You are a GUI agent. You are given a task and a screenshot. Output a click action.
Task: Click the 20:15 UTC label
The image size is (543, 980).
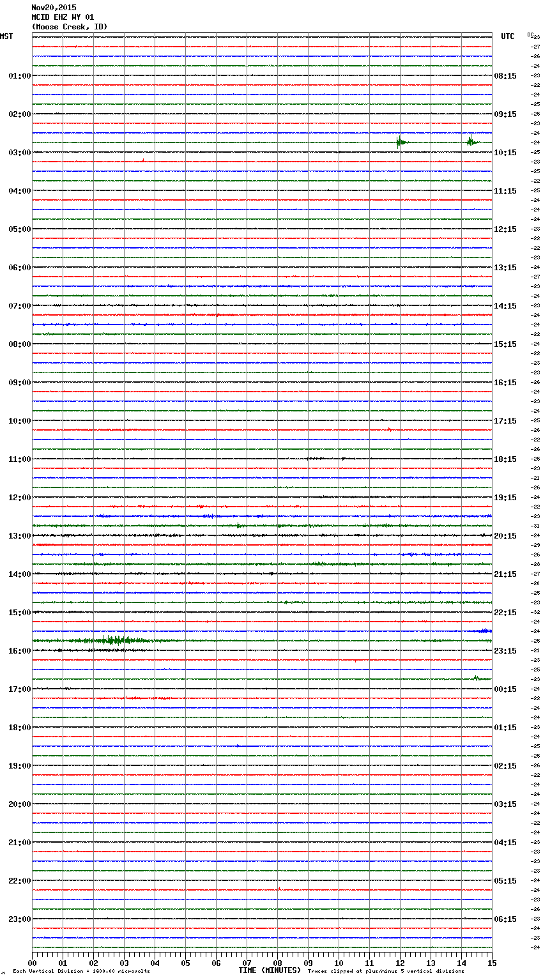tap(505, 536)
